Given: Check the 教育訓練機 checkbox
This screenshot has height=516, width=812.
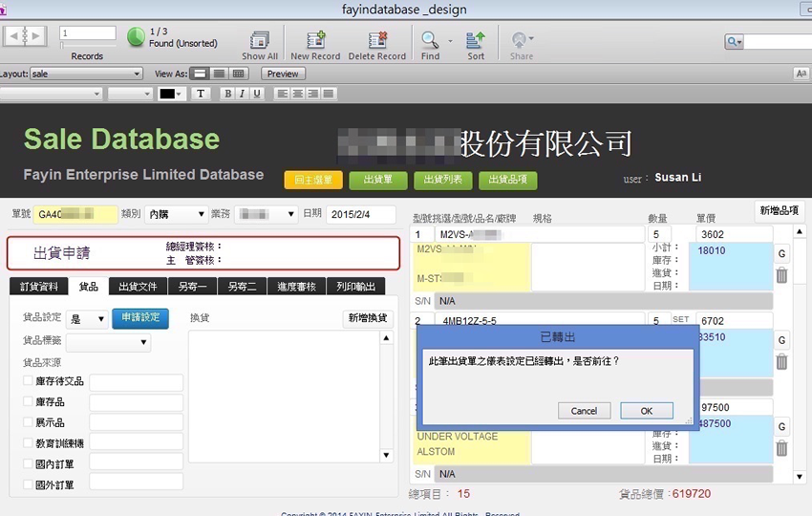Looking at the screenshot, I should click(x=28, y=443).
